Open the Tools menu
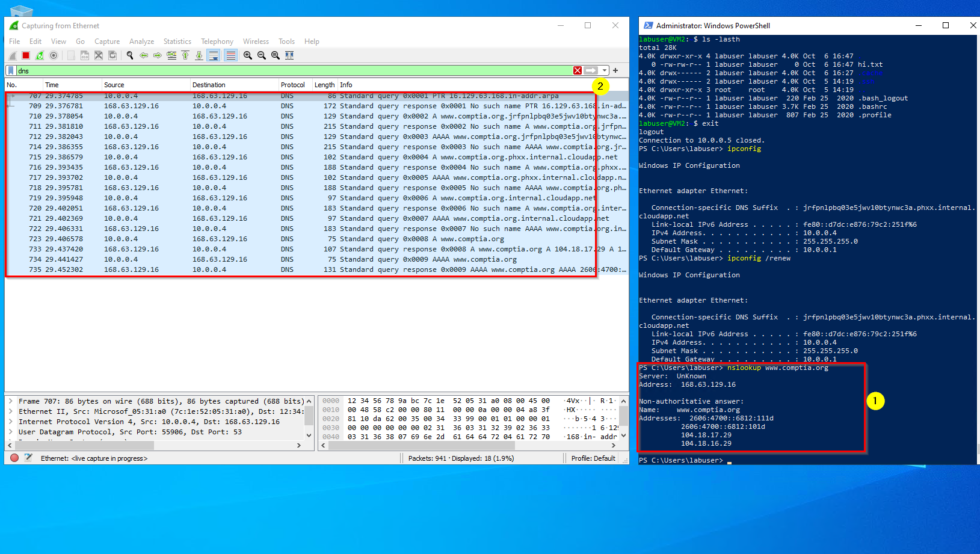Image resolution: width=980 pixels, height=554 pixels. click(286, 42)
